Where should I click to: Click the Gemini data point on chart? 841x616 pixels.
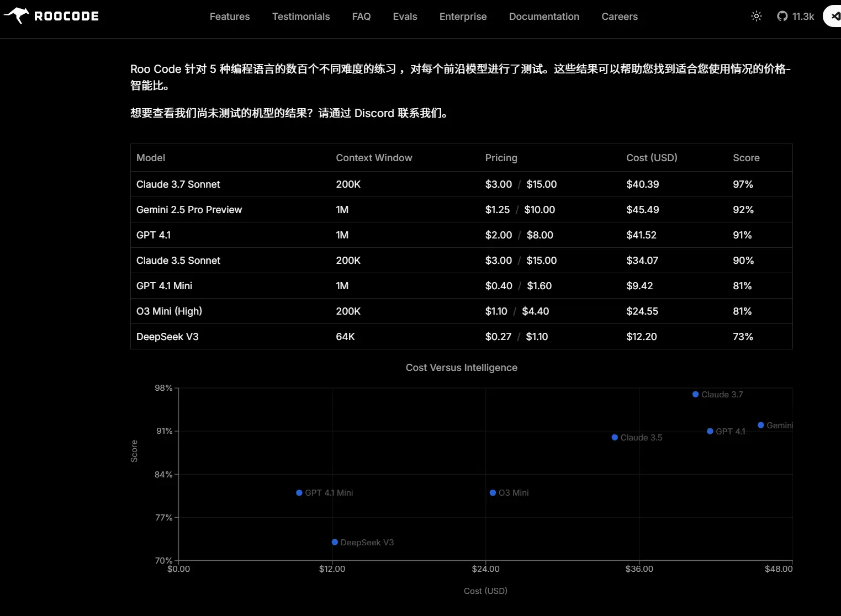[x=761, y=425]
